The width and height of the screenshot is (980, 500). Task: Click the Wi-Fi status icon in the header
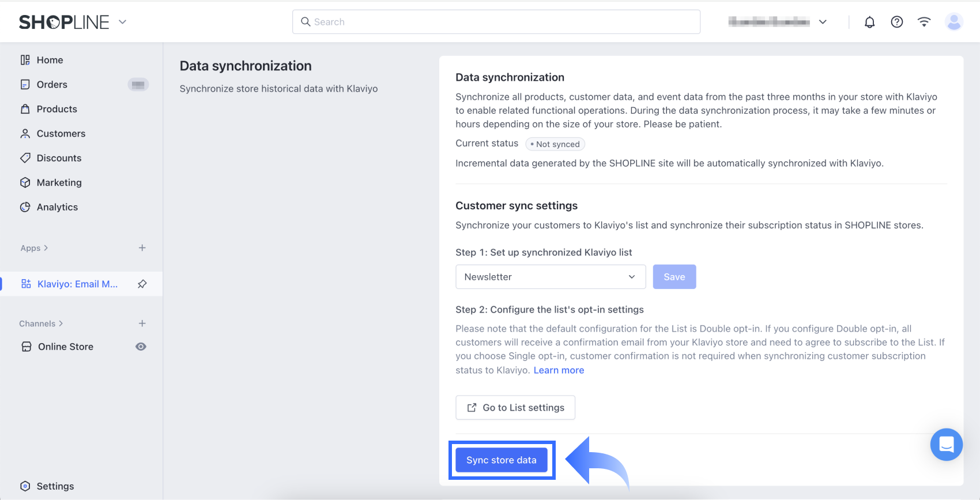tap(924, 22)
